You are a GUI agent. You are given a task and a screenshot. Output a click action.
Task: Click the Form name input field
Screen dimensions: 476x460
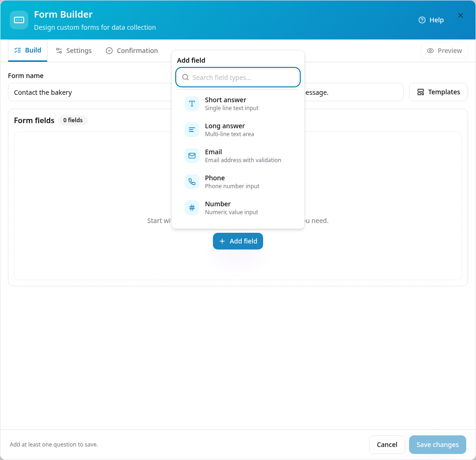point(90,92)
